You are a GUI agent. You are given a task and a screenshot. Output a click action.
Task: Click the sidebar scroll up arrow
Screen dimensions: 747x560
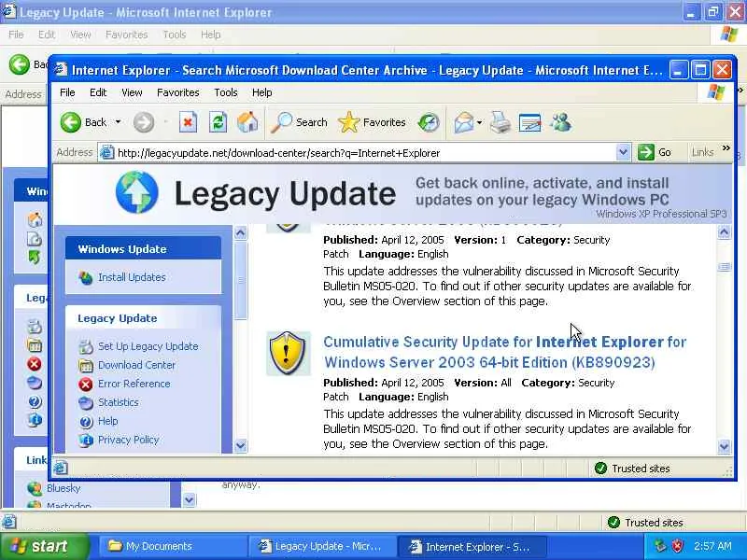[x=241, y=233]
